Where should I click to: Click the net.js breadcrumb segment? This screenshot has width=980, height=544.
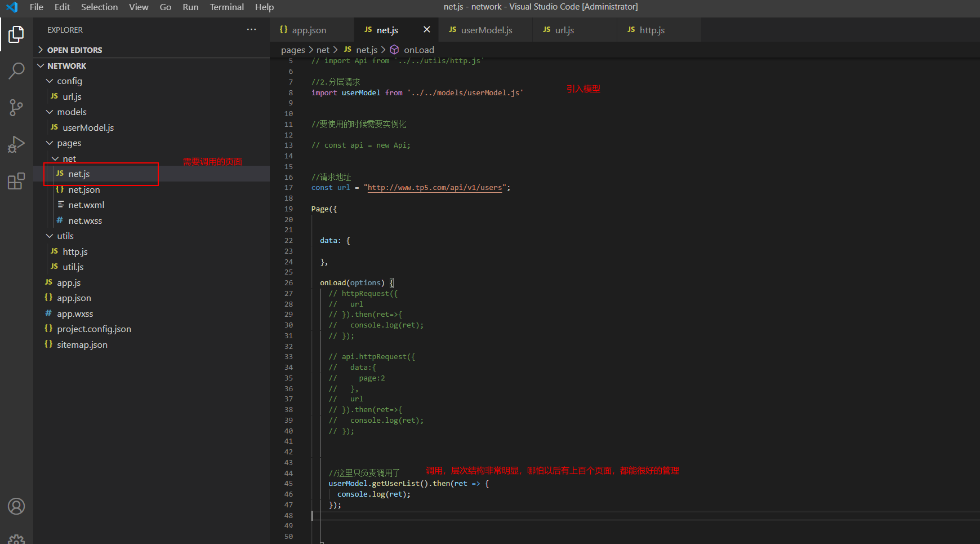click(x=367, y=50)
